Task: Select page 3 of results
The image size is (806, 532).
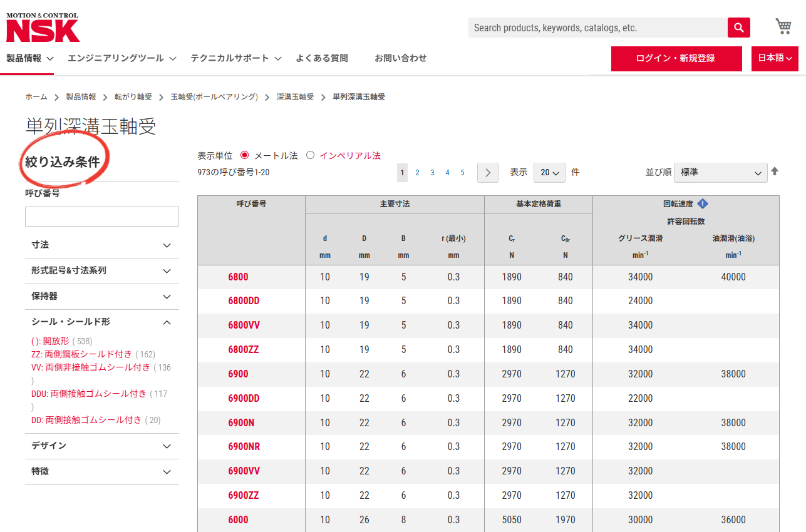Action: 432,172
